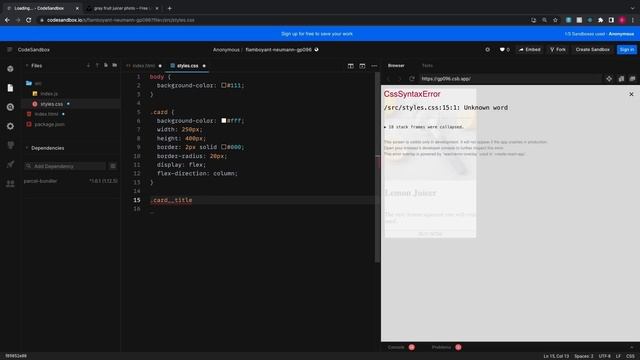Image resolution: width=640 pixels, height=360 pixels.
Task: Create a new folder via Files header icon
Action: point(115,65)
